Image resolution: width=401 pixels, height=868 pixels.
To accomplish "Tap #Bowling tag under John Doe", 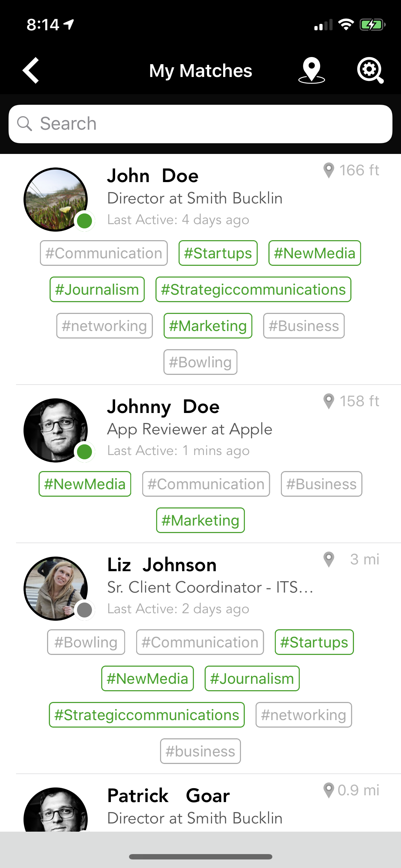I will click(200, 362).
